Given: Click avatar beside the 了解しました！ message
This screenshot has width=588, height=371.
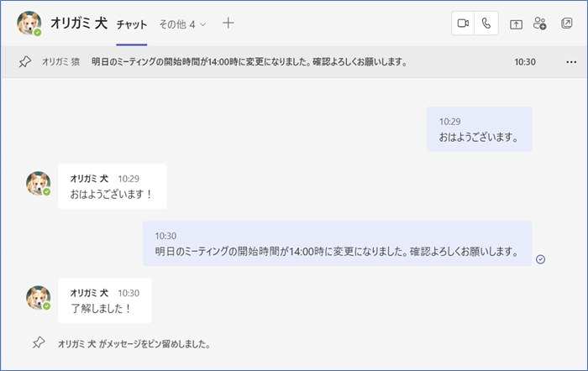Looking at the screenshot, I should [x=38, y=299].
